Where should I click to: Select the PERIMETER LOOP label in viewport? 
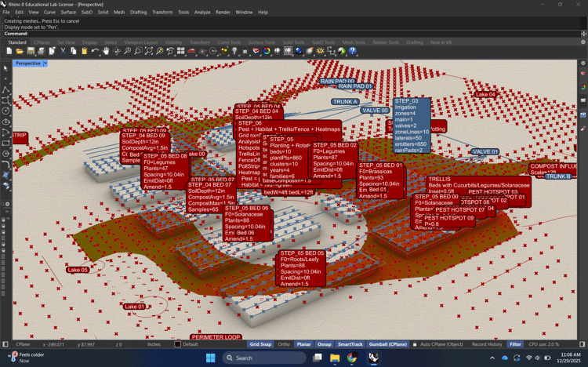click(x=216, y=337)
